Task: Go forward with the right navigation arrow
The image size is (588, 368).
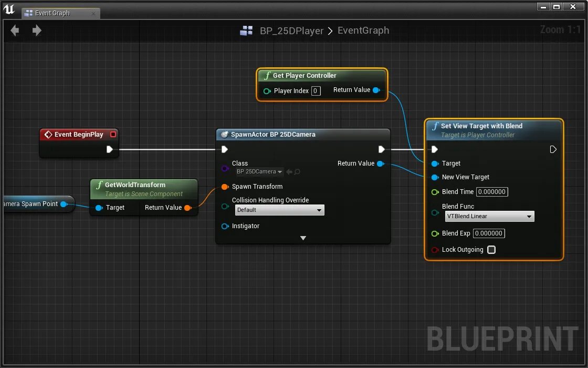Action: 37,30
